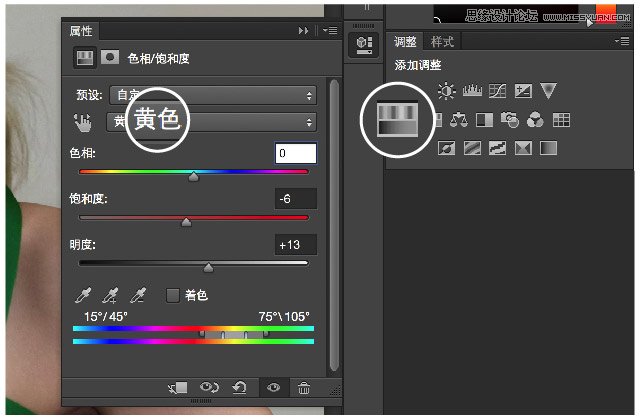Activate the on-image targeted adjustment hand tool
Viewport: 640px width, 418px height.
83,122
